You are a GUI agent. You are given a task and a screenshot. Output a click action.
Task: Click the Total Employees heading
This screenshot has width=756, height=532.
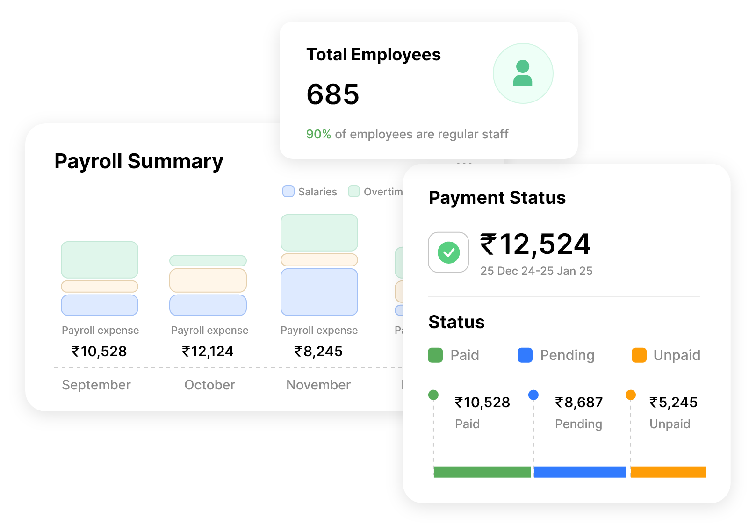pos(374,55)
